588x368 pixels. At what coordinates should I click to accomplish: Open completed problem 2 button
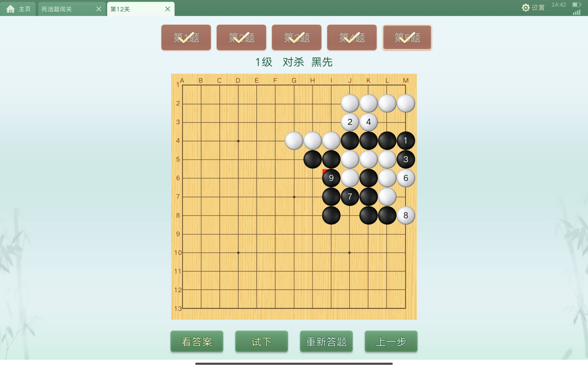(241, 37)
